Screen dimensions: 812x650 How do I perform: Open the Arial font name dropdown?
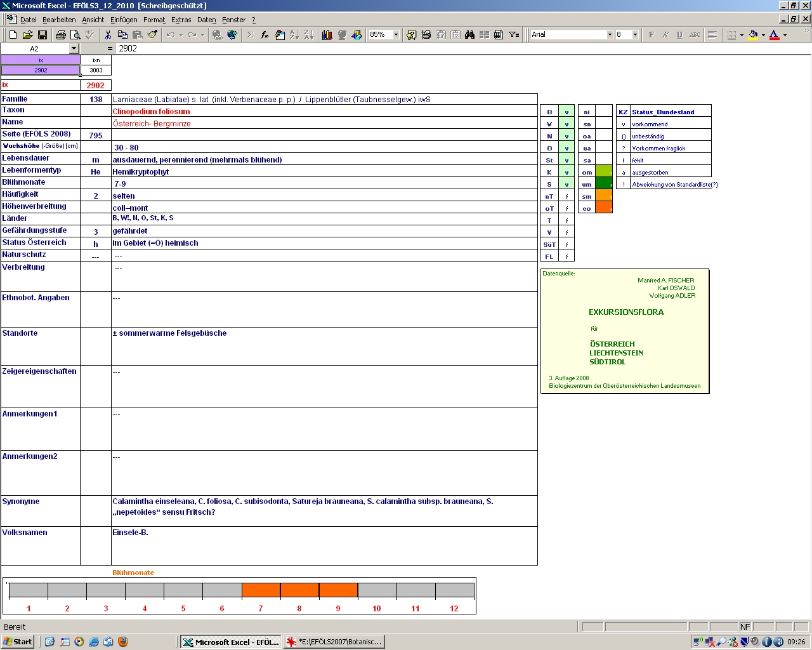pyautogui.click(x=610, y=35)
